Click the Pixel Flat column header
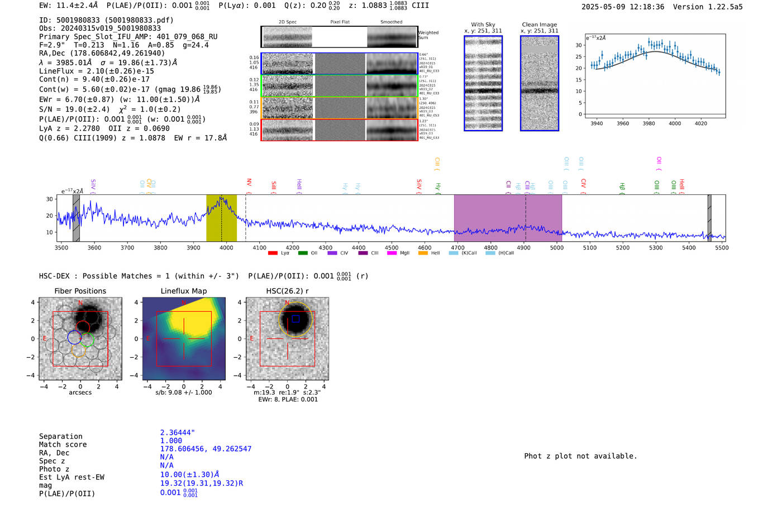 [340, 22]
